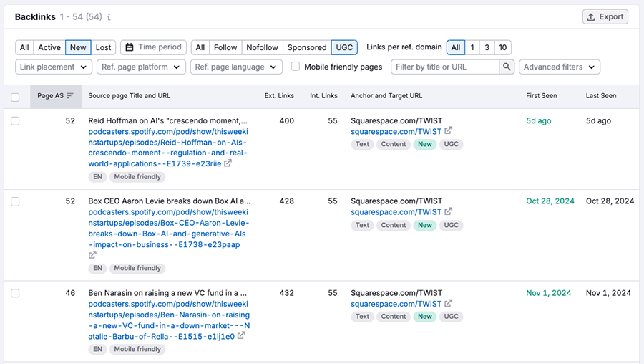Viewport: 644px width, 364px height.
Task: Open the Box CEO Aaron Levie source URL
Action: click(x=169, y=229)
